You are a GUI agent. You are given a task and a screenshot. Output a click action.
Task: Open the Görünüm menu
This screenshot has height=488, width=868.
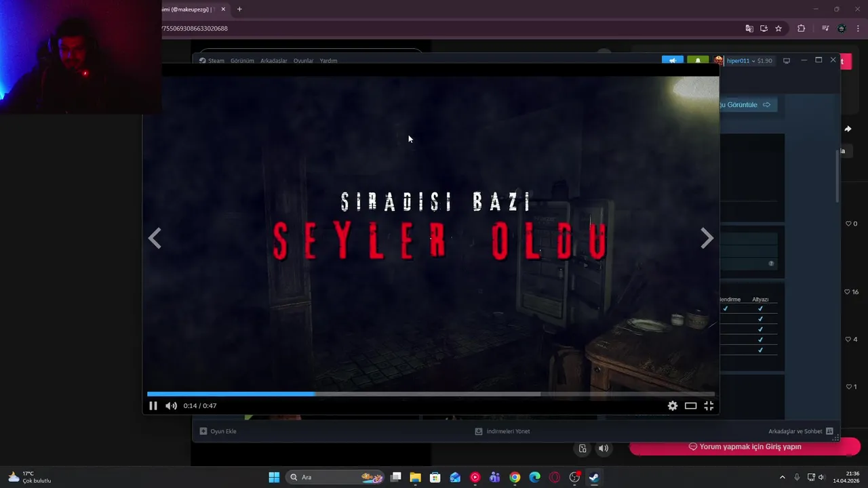242,61
